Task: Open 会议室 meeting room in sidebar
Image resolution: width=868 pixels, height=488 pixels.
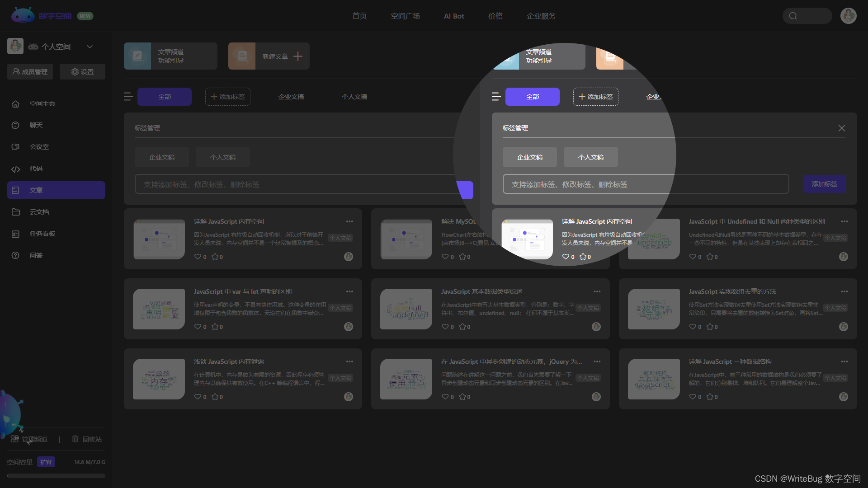Action: coord(39,147)
